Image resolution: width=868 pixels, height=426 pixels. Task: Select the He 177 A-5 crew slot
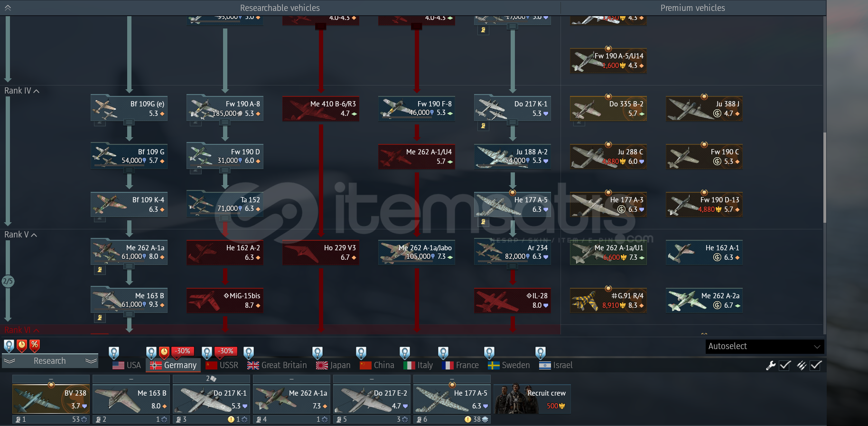(x=452, y=399)
